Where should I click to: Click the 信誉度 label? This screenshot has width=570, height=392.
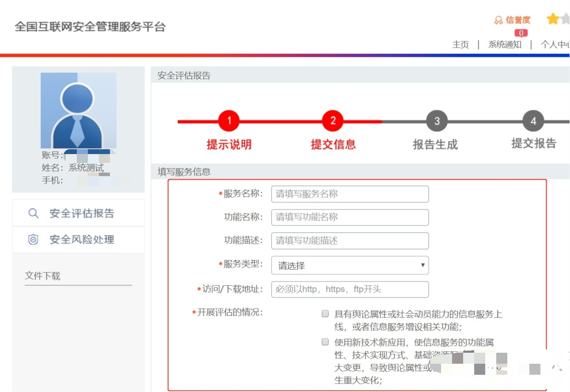click(x=518, y=20)
